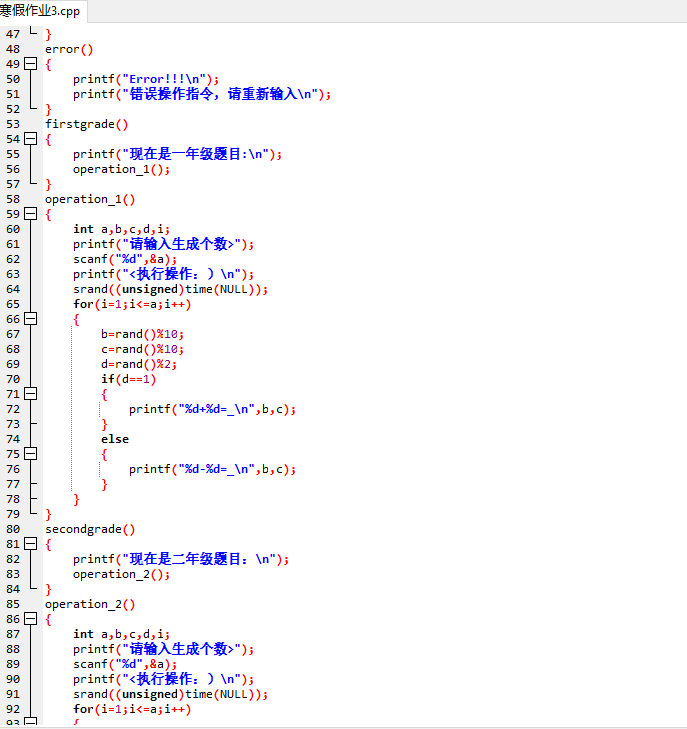Image resolution: width=687 pixels, height=729 pixels.
Task: Collapse the for-loop fold marker at line 66
Action: [31, 319]
